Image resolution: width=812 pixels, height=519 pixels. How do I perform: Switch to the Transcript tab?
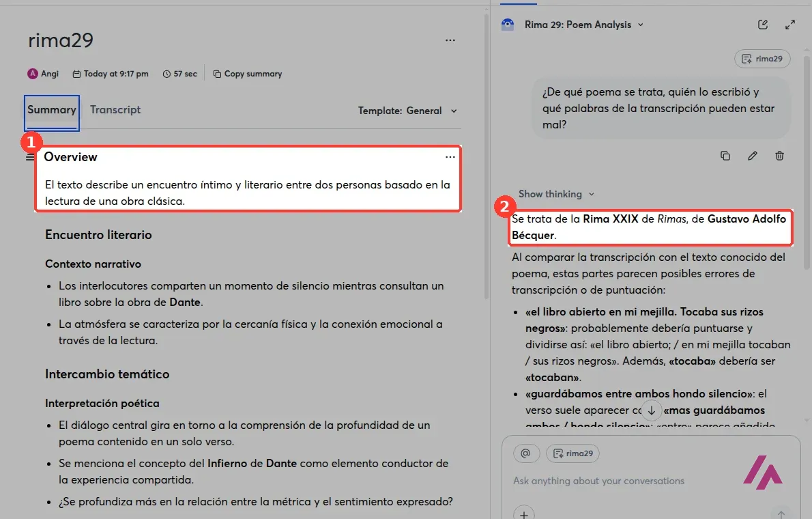pos(115,110)
